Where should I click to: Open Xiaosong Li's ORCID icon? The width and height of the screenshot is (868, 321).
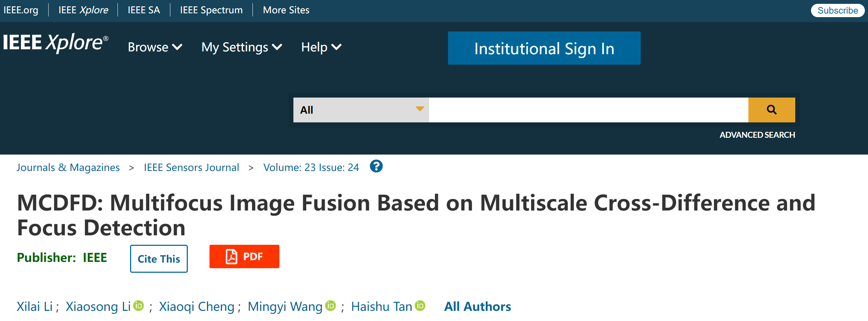[x=139, y=306]
